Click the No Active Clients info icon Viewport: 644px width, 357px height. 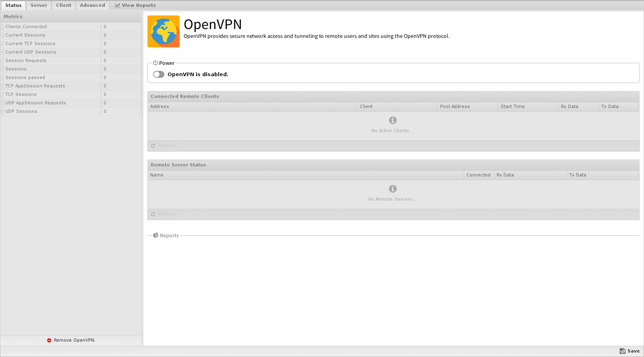pyautogui.click(x=393, y=120)
